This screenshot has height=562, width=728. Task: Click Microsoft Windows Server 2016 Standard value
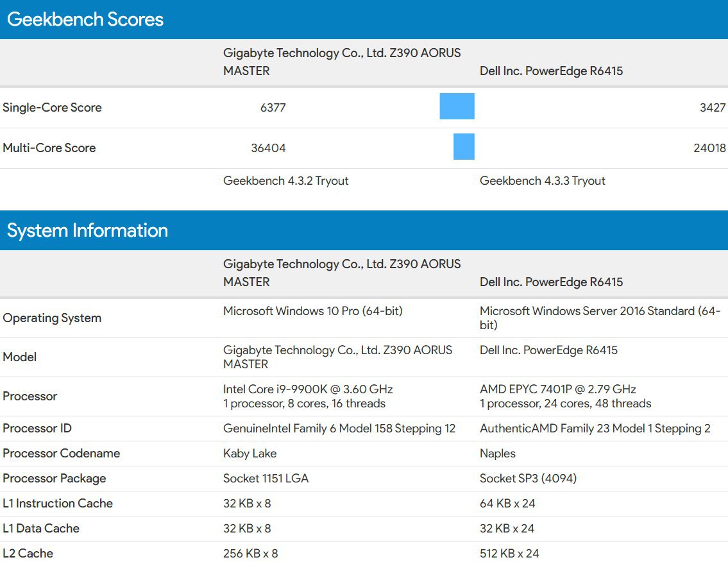click(x=600, y=318)
